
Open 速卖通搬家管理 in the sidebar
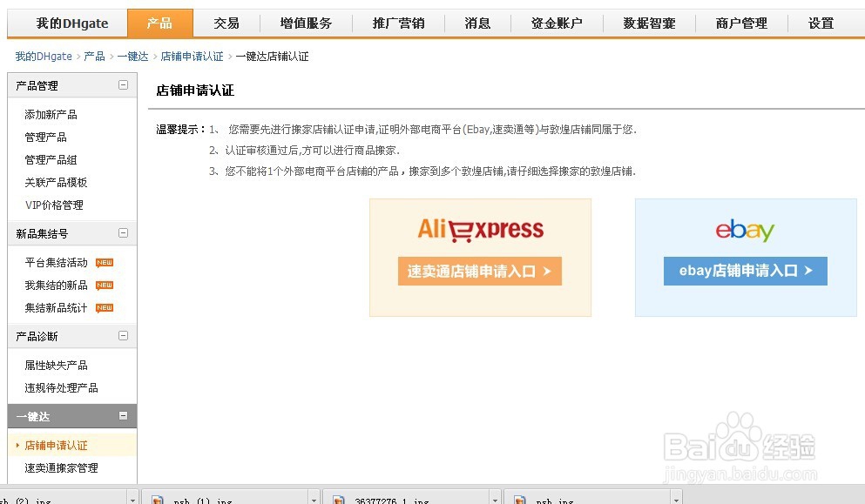pos(61,467)
